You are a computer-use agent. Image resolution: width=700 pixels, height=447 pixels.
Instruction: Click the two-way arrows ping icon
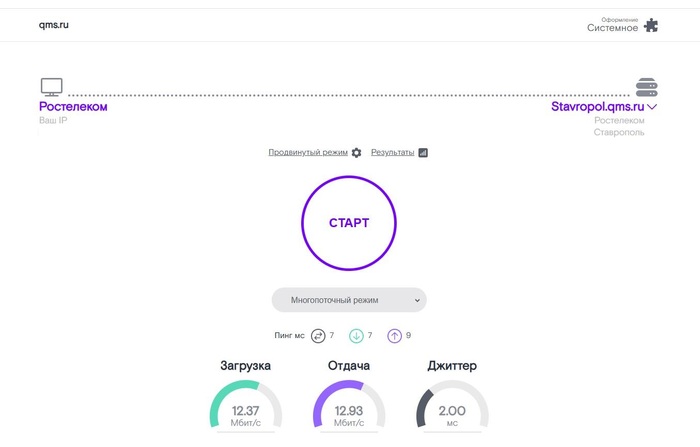(x=318, y=336)
